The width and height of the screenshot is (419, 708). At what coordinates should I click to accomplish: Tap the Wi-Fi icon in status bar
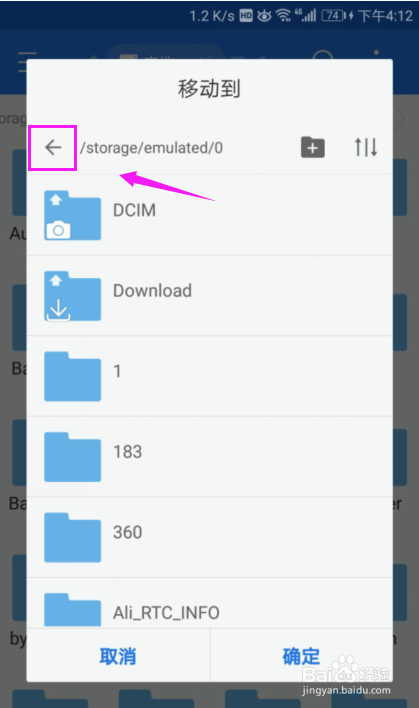(284, 16)
